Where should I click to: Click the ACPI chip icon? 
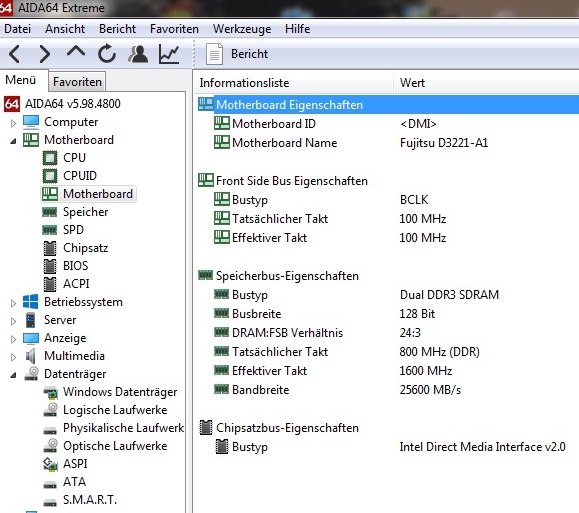coord(50,284)
